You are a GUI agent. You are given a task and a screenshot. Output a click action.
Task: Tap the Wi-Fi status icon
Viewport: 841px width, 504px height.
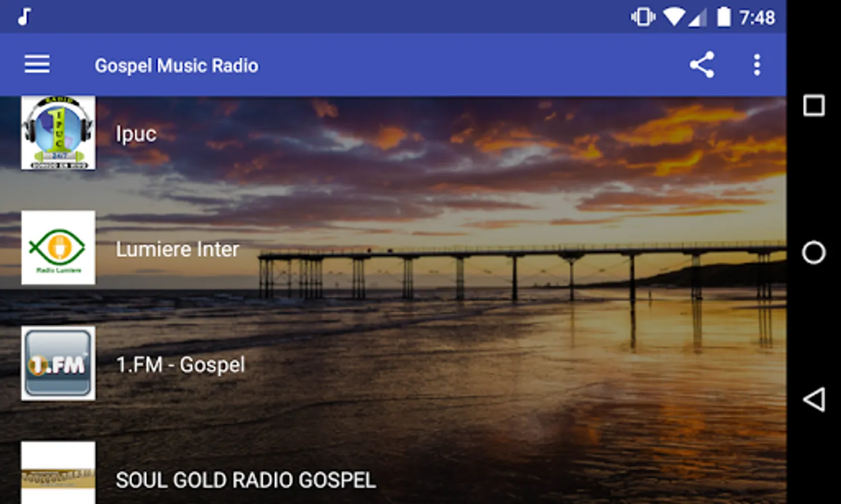coord(674,17)
